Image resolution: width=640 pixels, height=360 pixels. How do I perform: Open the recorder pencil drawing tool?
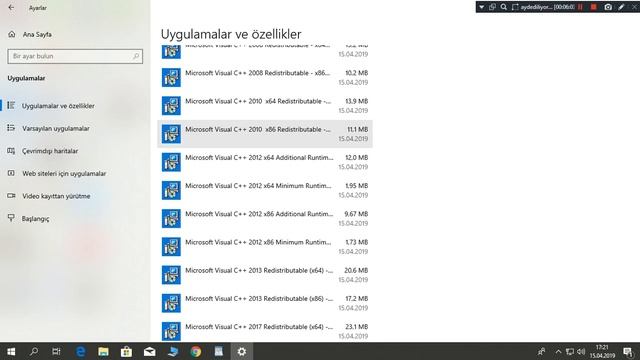621,7
